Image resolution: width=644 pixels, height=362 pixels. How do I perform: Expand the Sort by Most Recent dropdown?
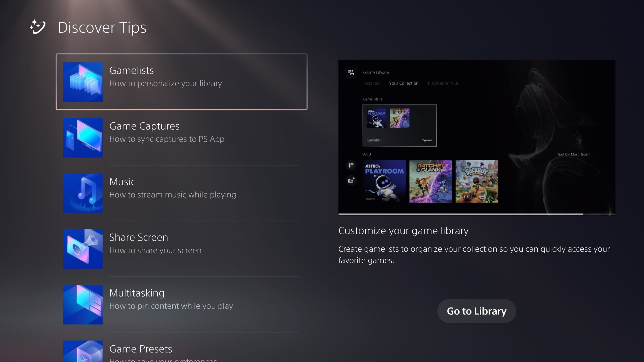click(575, 154)
